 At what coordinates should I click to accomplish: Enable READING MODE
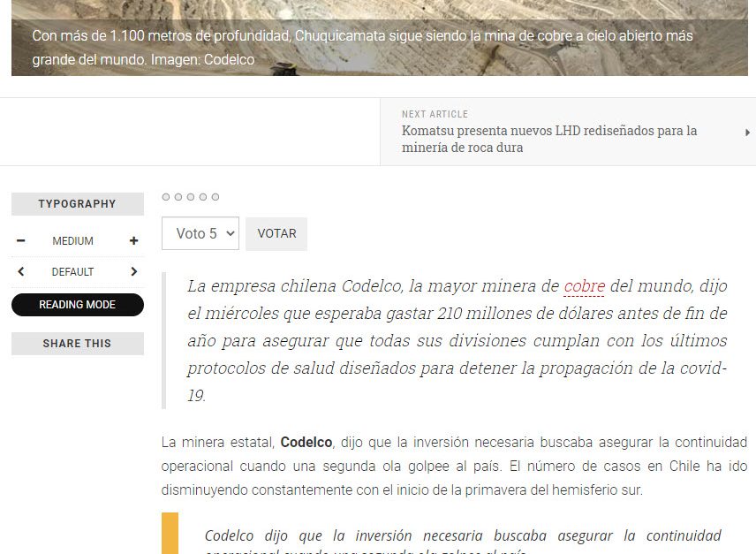(x=78, y=305)
